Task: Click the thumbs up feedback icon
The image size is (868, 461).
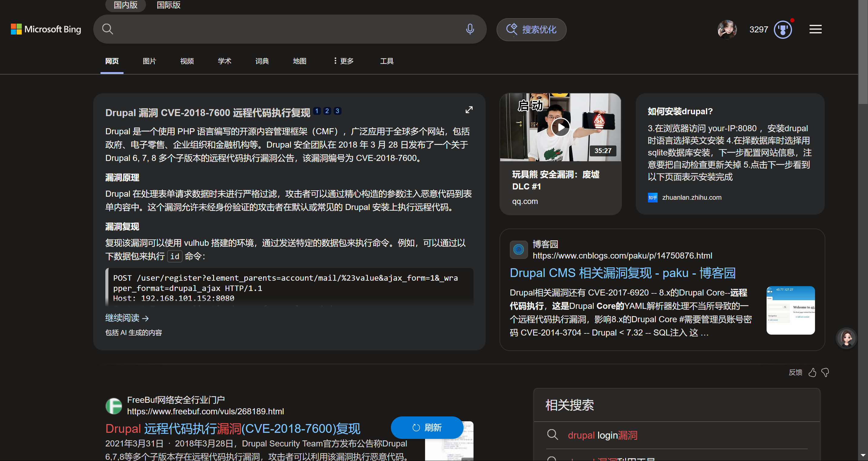Action: click(812, 372)
